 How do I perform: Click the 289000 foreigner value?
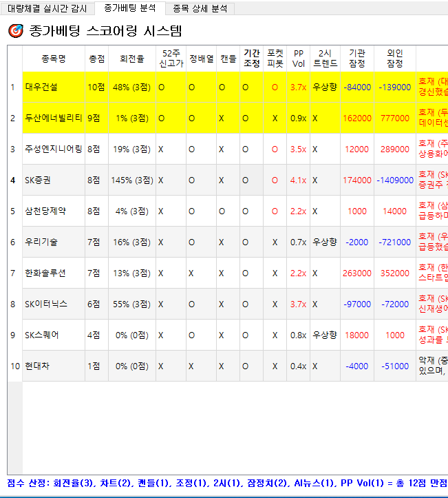pos(395,149)
